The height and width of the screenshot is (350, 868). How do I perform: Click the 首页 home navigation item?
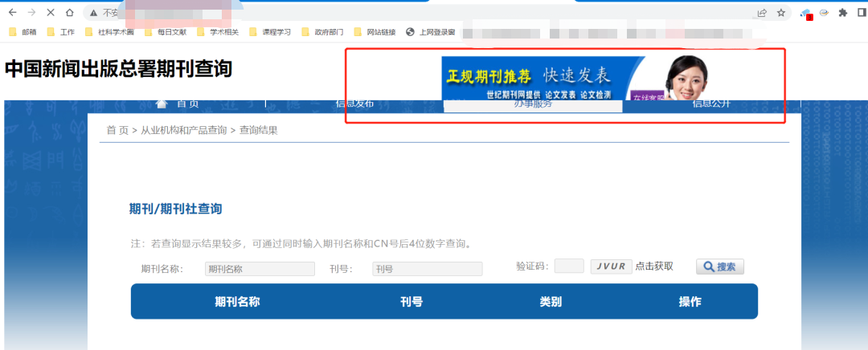tap(178, 104)
